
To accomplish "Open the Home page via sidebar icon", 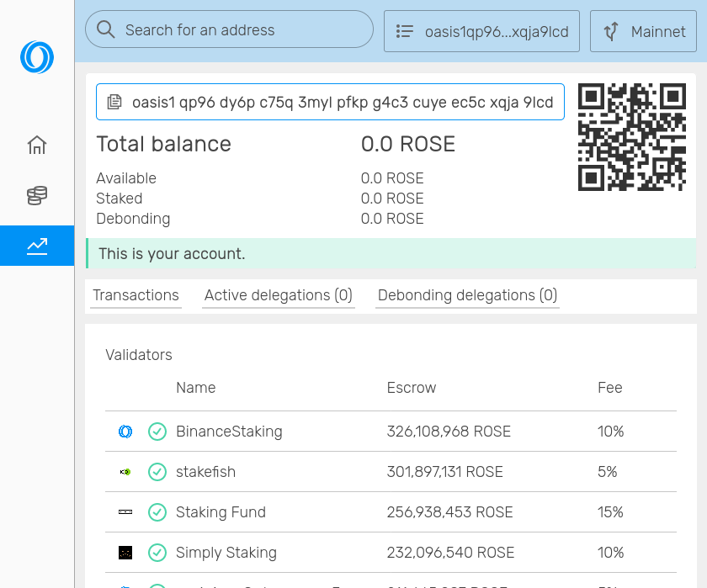I will (x=36, y=145).
